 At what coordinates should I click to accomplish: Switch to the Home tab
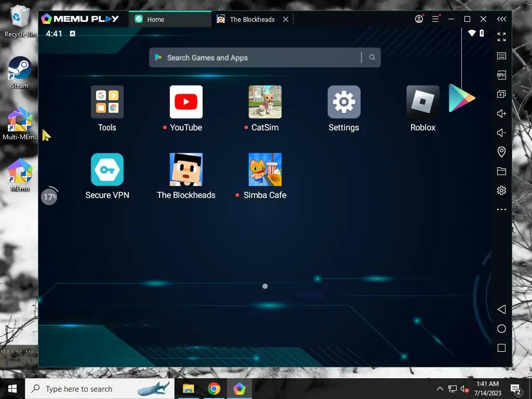[x=170, y=19]
